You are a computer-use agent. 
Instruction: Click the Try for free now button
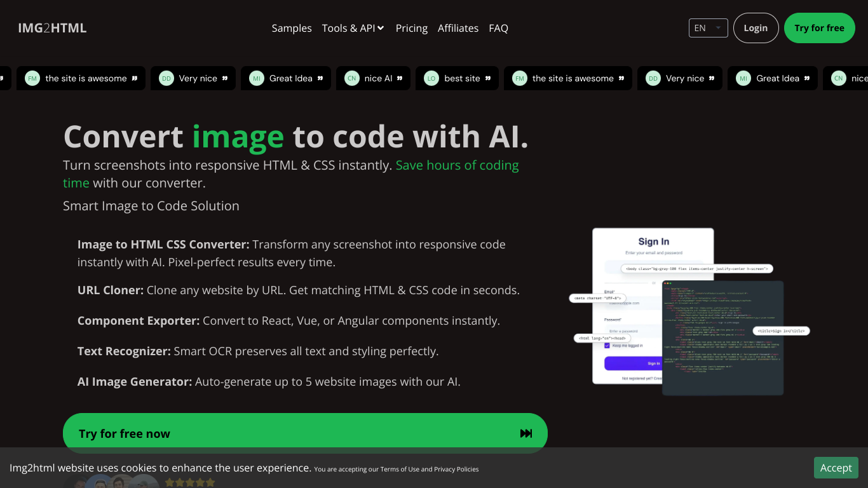[305, 433]
